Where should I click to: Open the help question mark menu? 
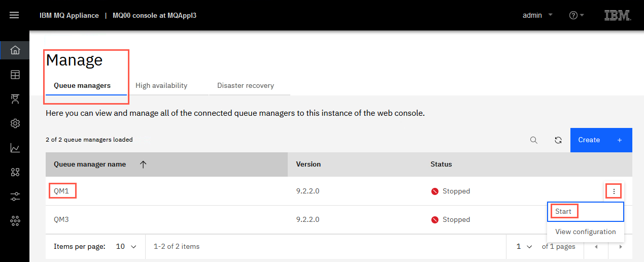(x=577, y=15)
